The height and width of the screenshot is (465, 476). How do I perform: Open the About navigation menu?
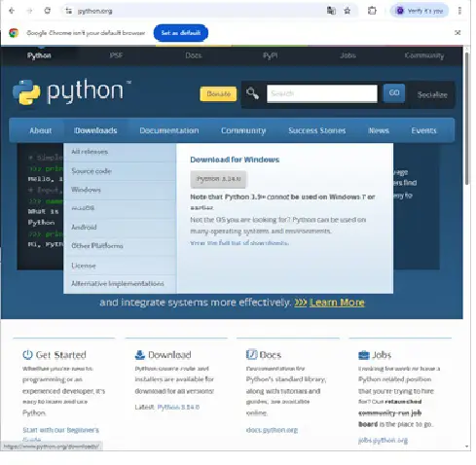(x=41, y=130)
